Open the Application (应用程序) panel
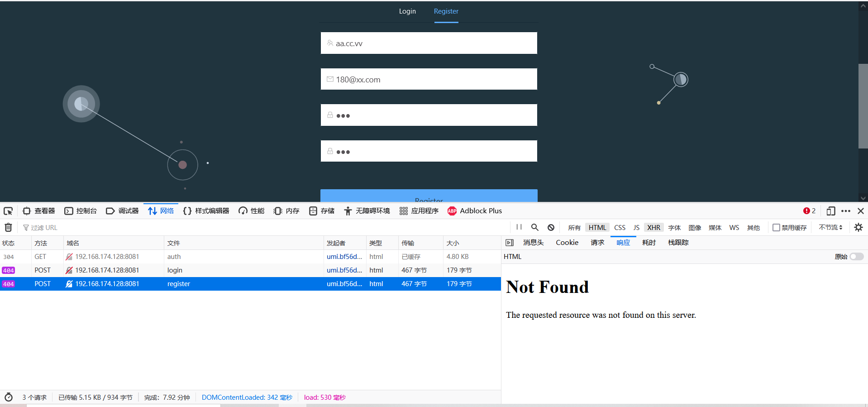 pyautogui.click(x=419, y=211)
